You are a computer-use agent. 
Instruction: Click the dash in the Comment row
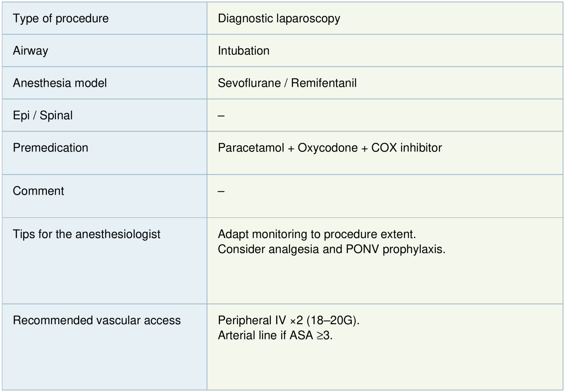tap(221, 191)
